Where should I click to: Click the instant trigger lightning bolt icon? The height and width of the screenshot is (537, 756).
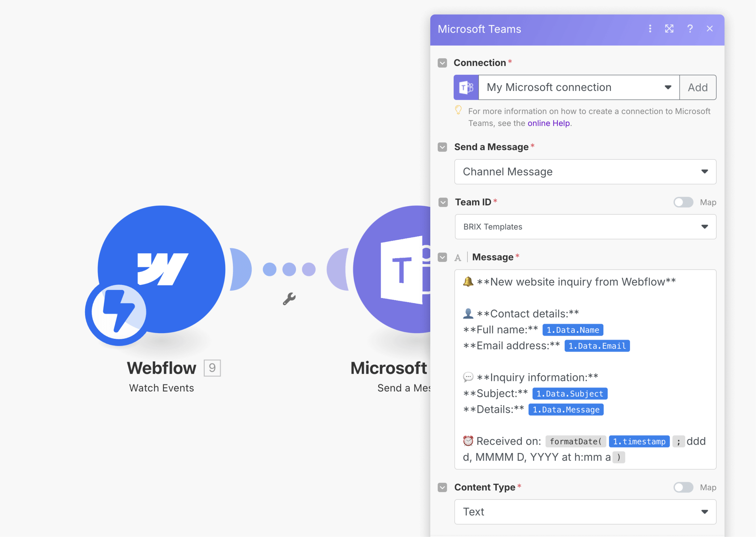(x=119, y=312)
